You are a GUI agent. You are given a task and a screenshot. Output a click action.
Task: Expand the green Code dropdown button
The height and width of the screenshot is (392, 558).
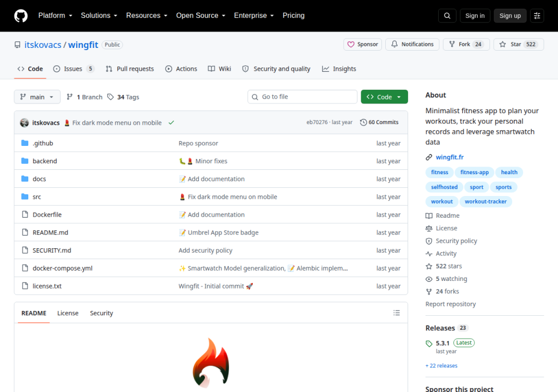click(384, 97)
